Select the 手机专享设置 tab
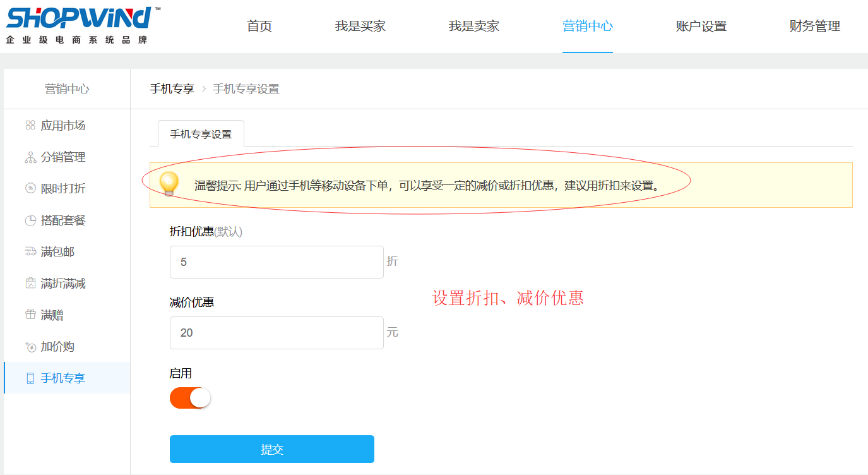 [x=201, y=134]
